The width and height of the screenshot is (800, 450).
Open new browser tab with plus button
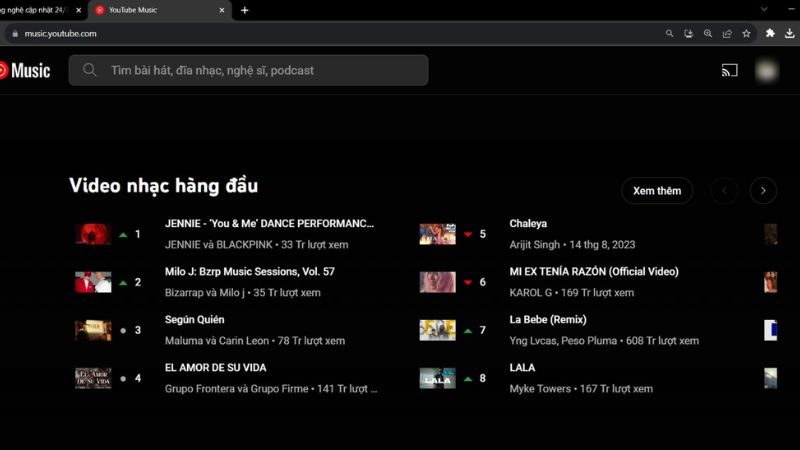tap(244, 10)
